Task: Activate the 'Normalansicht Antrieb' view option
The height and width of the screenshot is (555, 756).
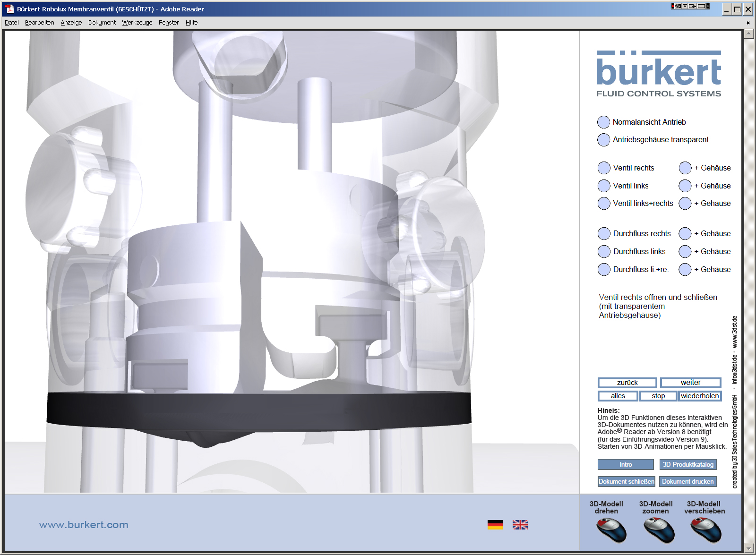Action: click(x=603, y=122)
